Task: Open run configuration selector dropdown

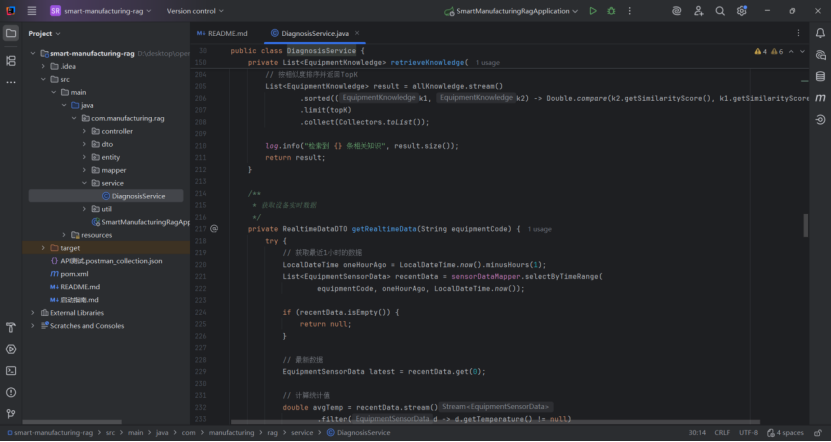Action: 511,11
